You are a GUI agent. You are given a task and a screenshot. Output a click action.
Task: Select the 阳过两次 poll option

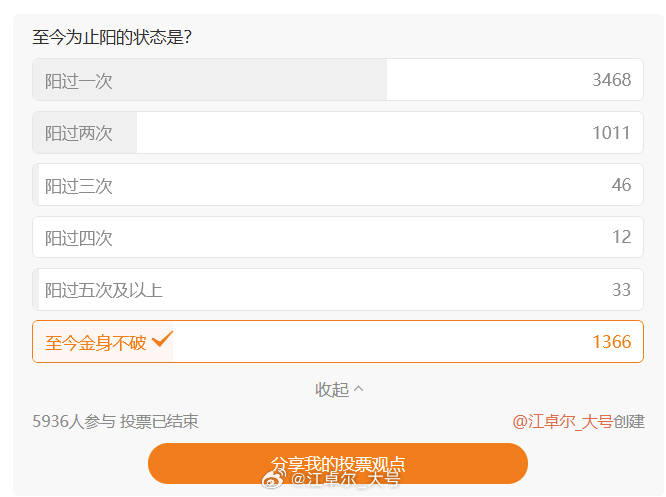pos(338,133)
